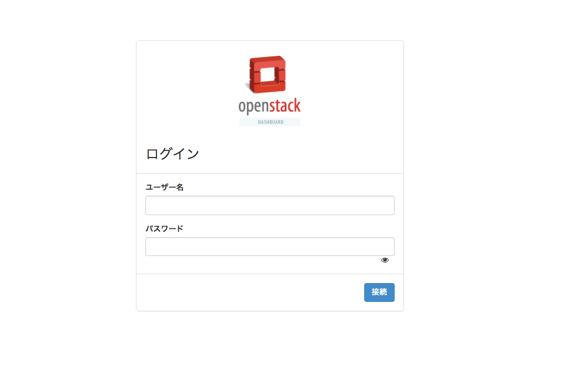Click divider line beneath ログイン heading
The height and width of the screenshot is (392, 561).
(270, 173)
